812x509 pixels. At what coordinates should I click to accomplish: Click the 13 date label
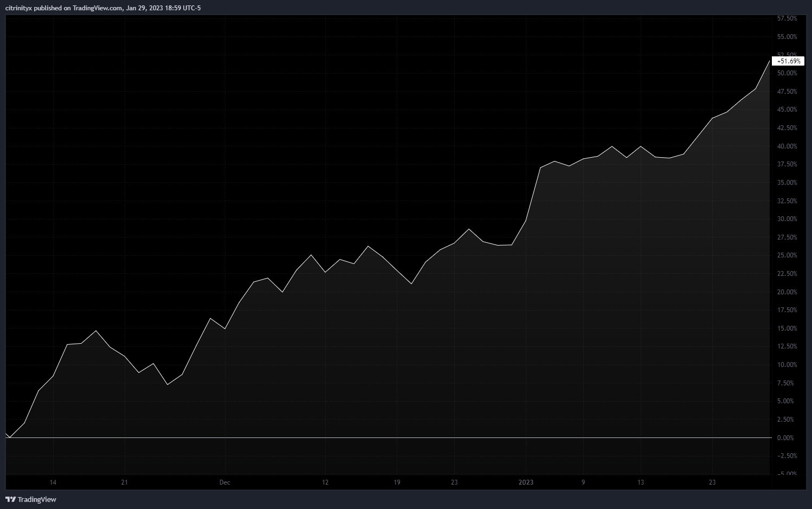[641, 482]
